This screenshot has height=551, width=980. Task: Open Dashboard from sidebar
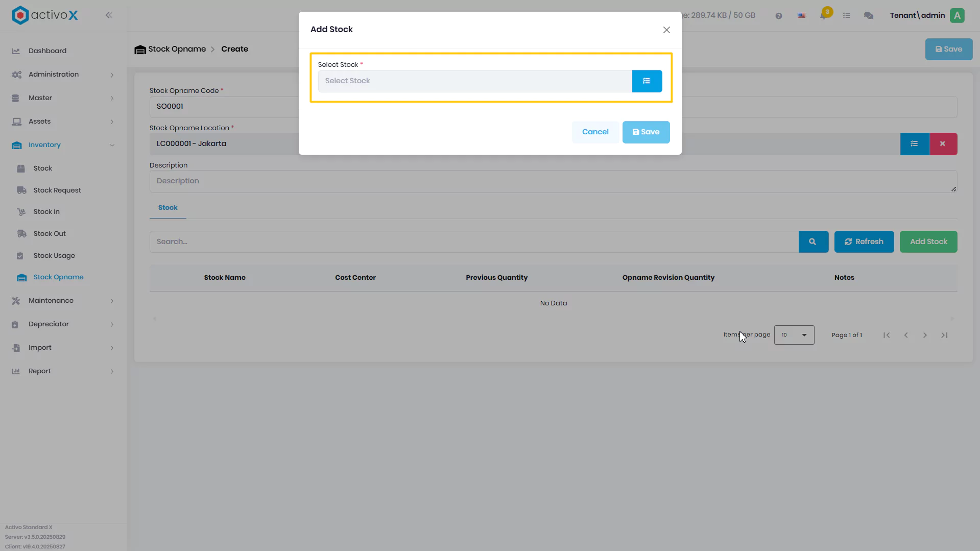pos(47,51)
